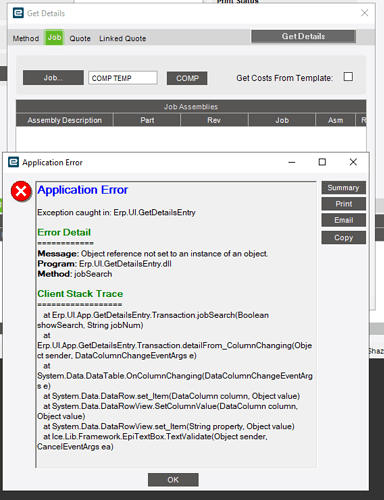
Task: Show the error Summary
Action: (343, 188)
